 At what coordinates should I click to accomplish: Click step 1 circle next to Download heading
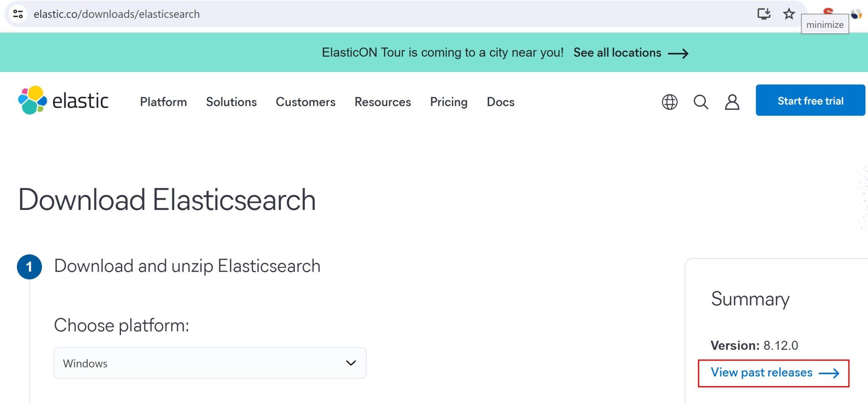pos(29,266)
